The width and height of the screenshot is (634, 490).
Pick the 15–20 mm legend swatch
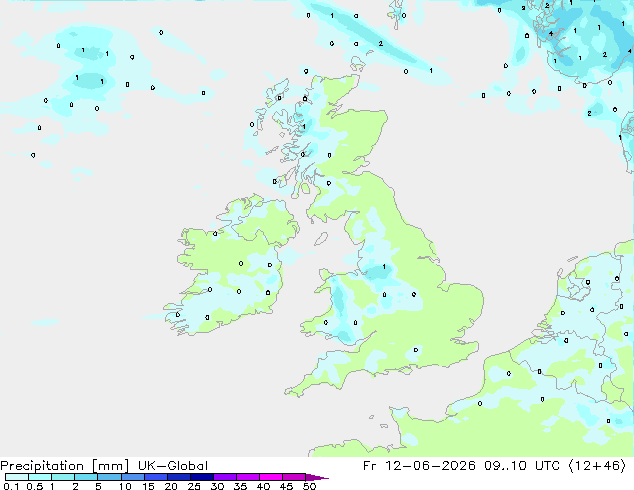155,477
